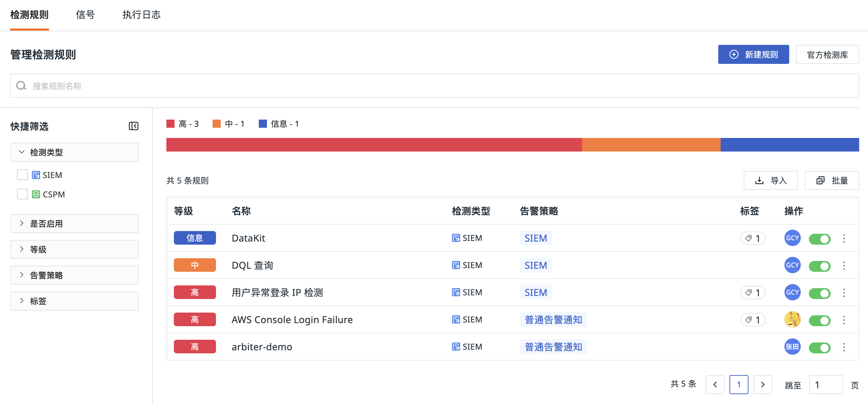Expand the 是否启用 filter group
This screenshot has height=405, width=868.
pyautogui.click(x=74, y=224)
